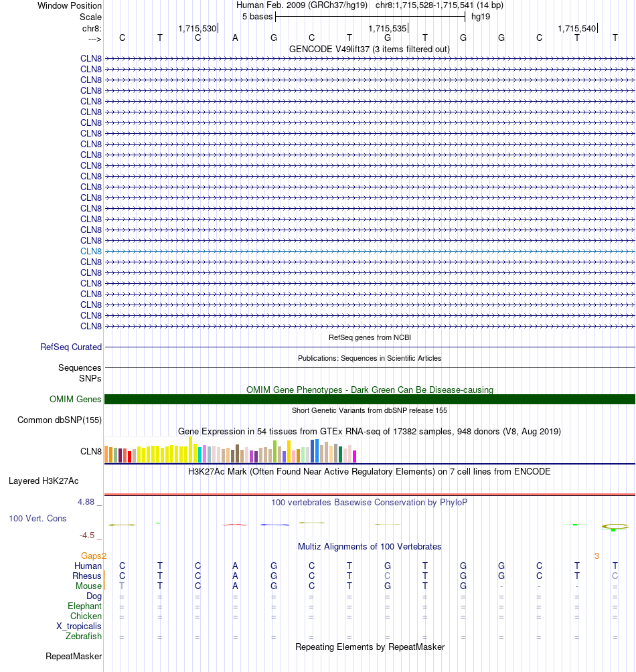Click the 1,715,535 ruler position marker

[x=388, y=28]
